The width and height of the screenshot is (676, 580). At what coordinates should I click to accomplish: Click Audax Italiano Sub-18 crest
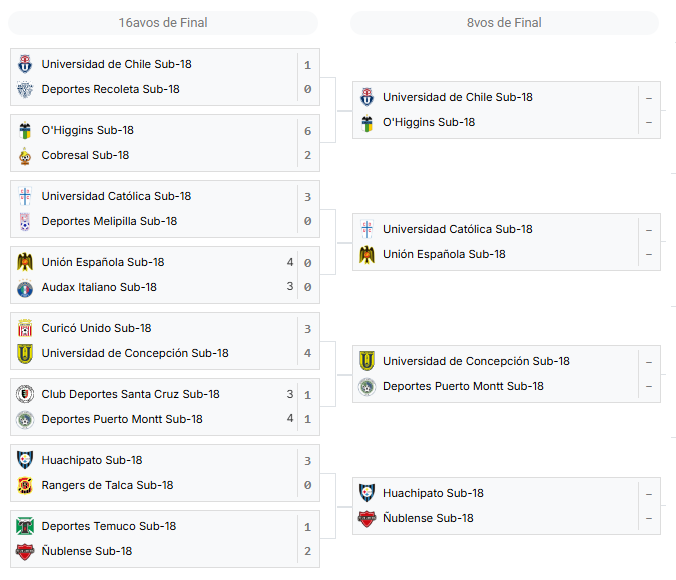tap(25, 287)
